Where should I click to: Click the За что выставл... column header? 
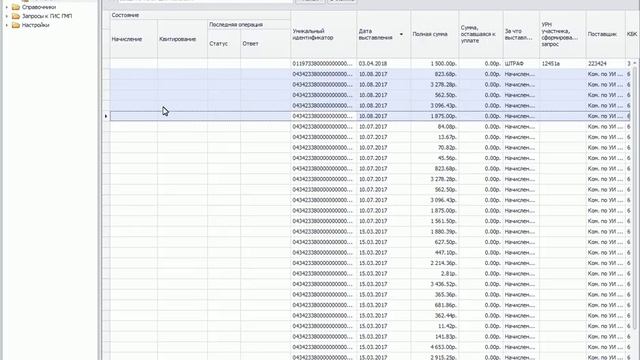point(521,34)
